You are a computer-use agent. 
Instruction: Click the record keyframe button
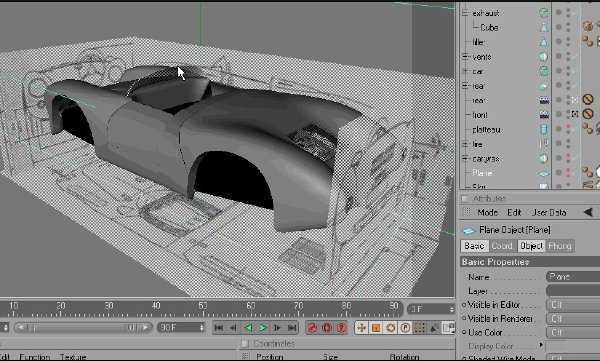click(312, 328)
